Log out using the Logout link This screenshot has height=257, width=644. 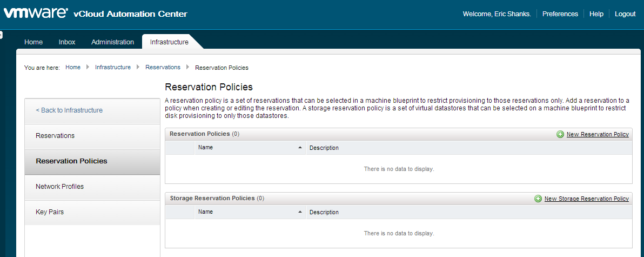[x=625, y=14]
